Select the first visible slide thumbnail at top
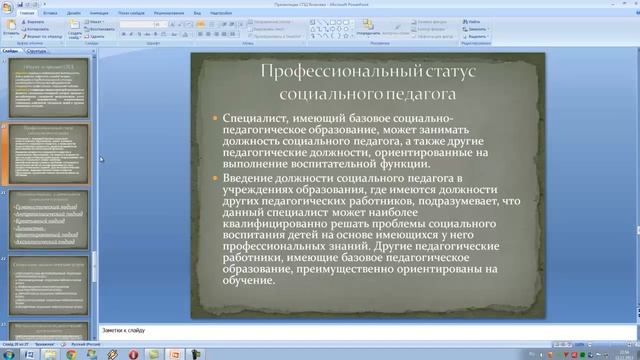 point(49,88)
